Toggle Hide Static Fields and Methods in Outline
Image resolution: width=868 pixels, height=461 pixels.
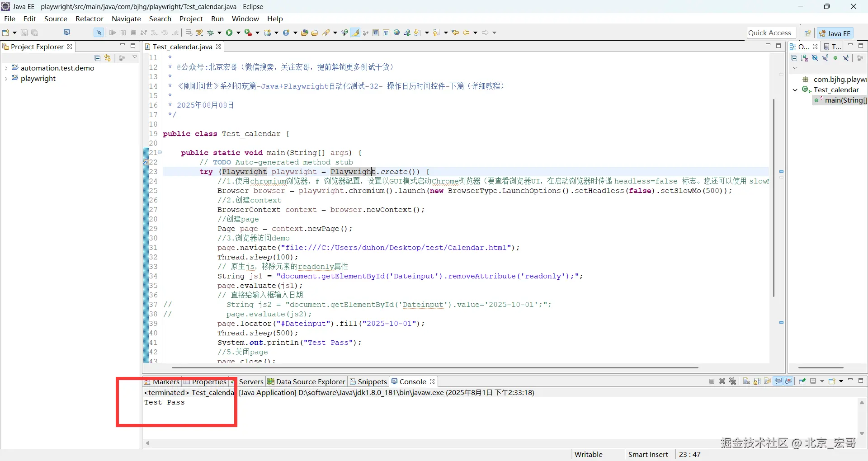click(825, 58)
